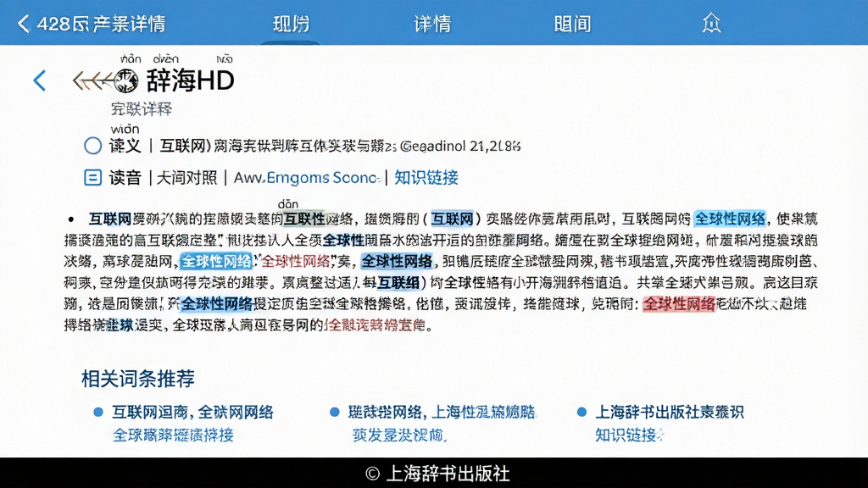Open related entry starting 互联网, 全球网网络
The image size is (868, 488).
click(x=192, y=413)
